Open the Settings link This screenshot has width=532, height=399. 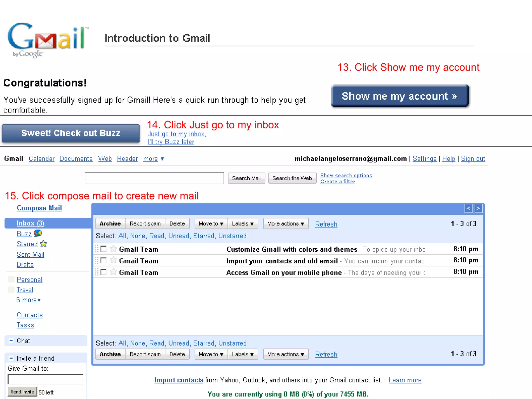[424, 159]
